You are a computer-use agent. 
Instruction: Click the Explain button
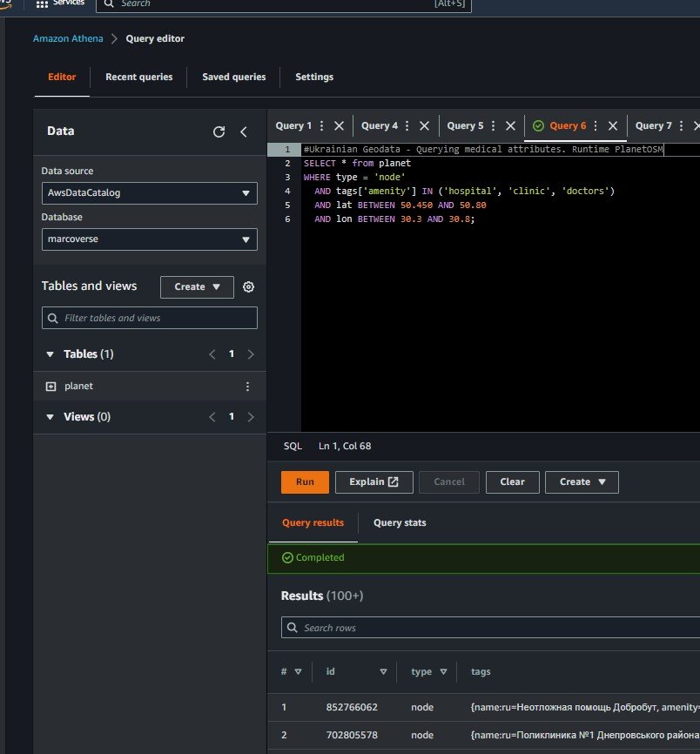374,482
